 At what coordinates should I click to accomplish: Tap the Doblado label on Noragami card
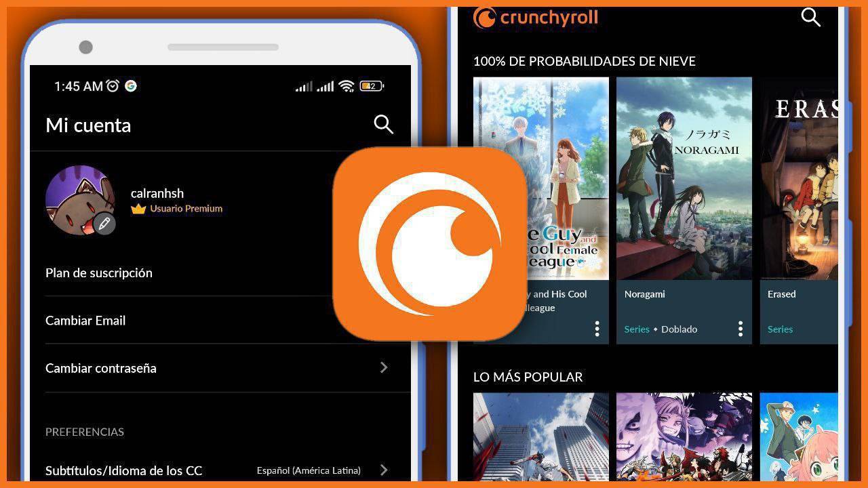coord(679,329)
